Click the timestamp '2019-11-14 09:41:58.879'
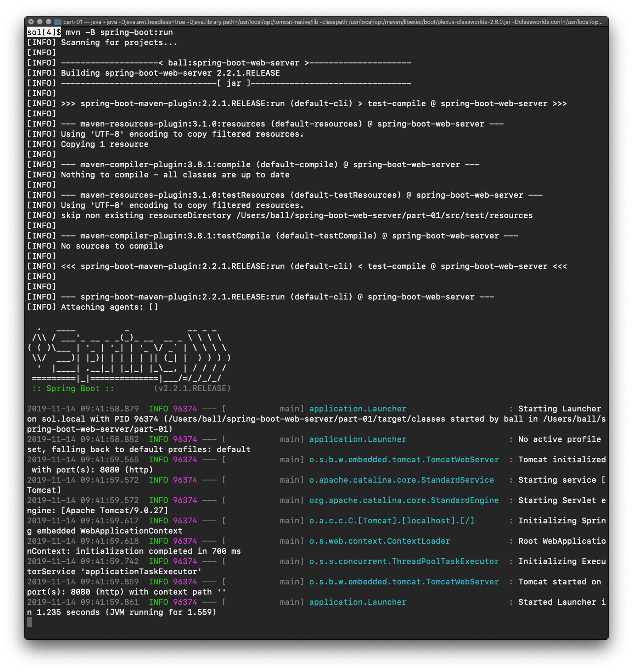The width and height of the screenshot is (633, 672). (82, 408)
